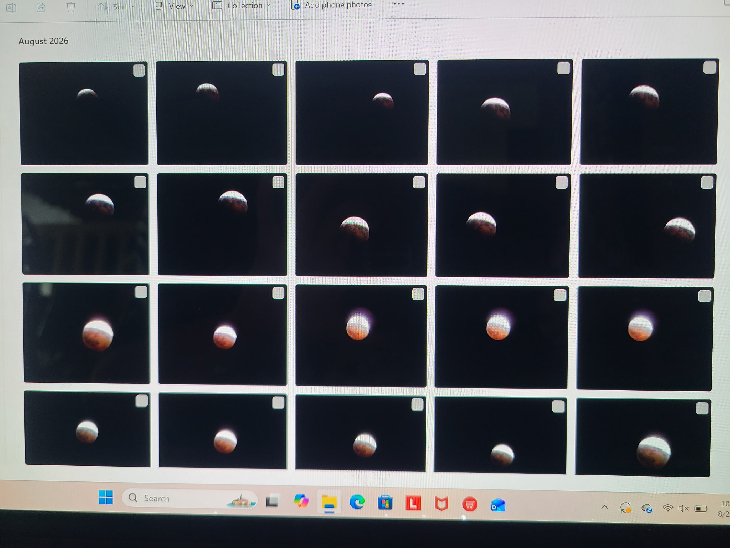Tick checkbox on fourth photo in top row

click(x=563, y=68)
